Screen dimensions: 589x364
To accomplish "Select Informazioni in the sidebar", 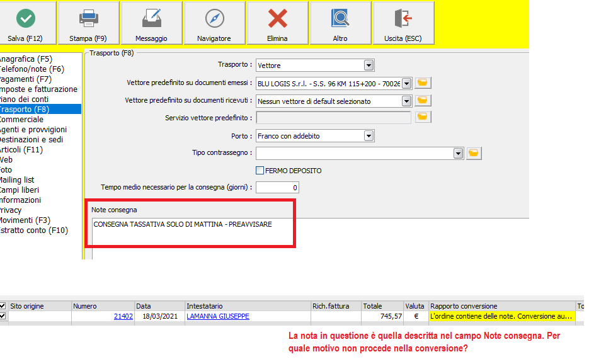I will (x=20, y=200).
